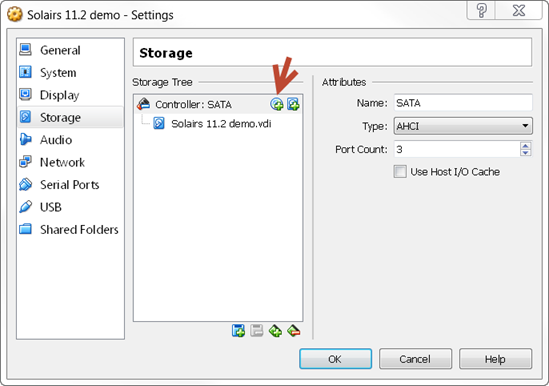Click the add attachment icon below tree
This screenshot has width=549, height=386.
275,330
